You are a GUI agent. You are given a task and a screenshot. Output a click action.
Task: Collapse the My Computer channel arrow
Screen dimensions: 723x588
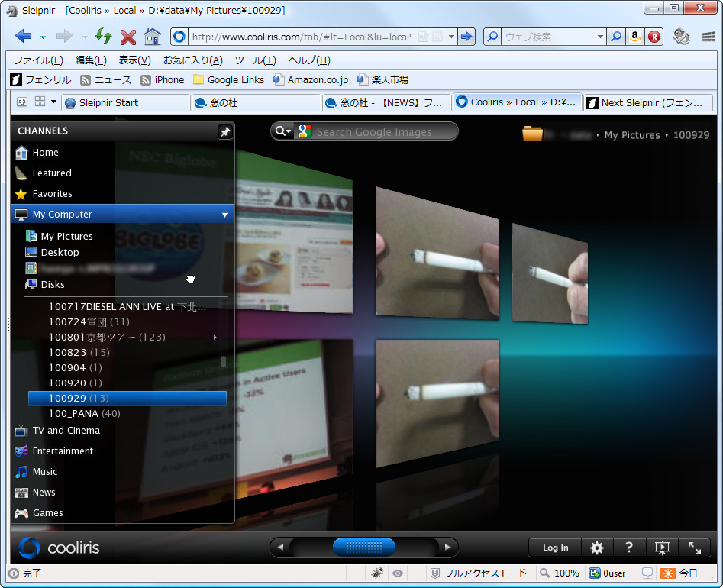[224, 215]
